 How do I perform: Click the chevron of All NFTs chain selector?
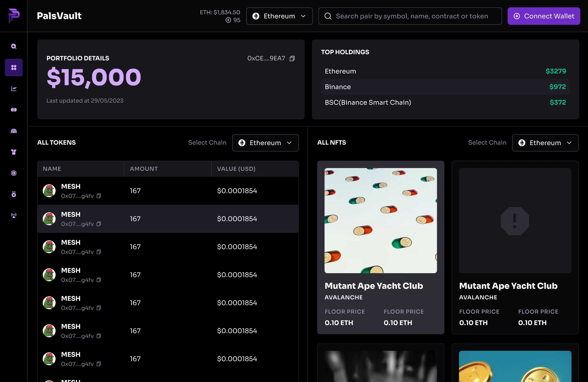(x=569, y=143)
